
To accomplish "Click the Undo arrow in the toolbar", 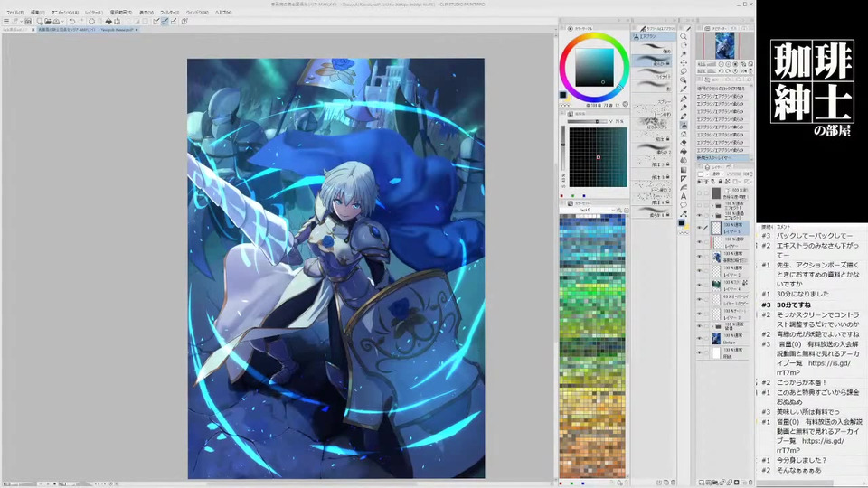I will (72, 22).
